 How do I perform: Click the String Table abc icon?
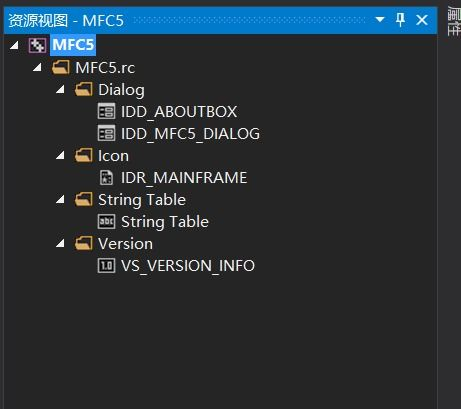[106, 221]
